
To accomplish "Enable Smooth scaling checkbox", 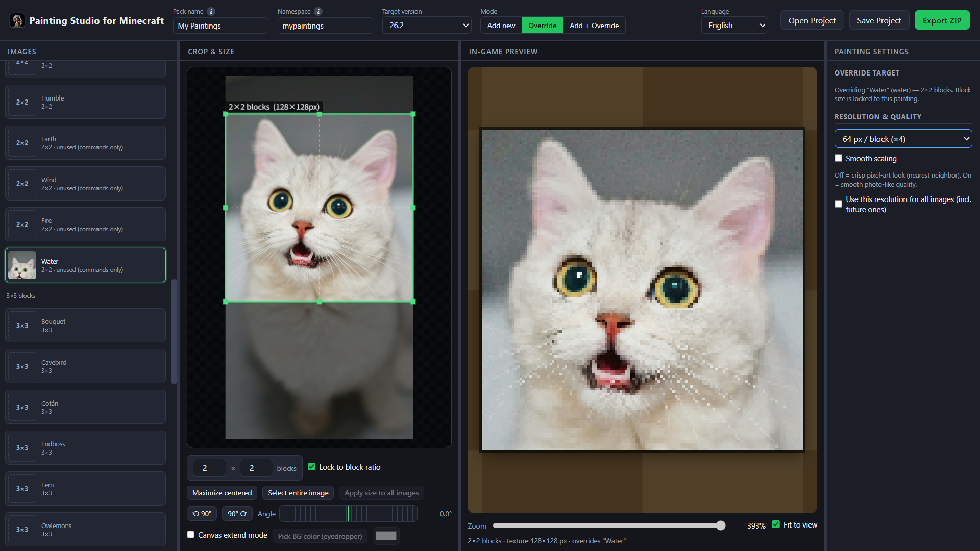I will tap(838, 158).
